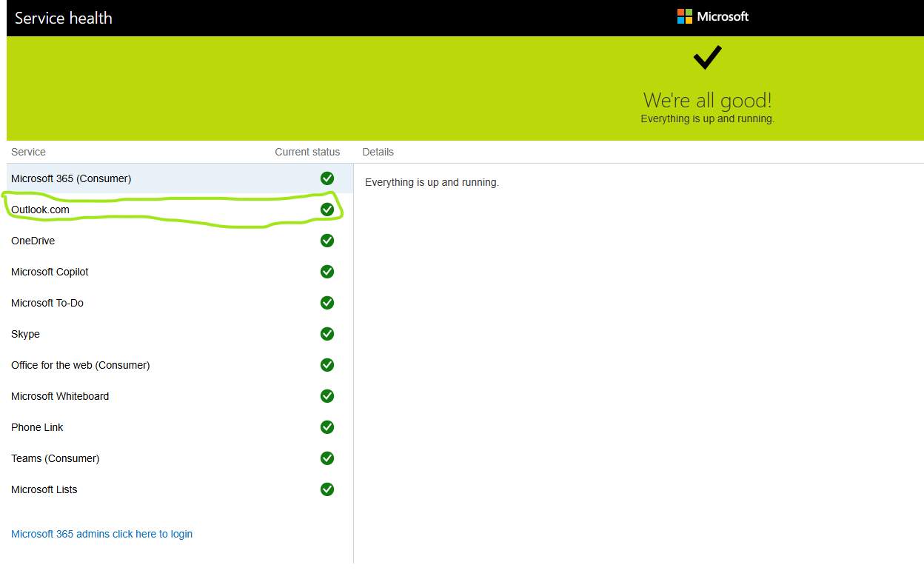Click green status check for Teams (Consumer)
Viewport: 924px width, 579px height.
click(x=327, y=458)
